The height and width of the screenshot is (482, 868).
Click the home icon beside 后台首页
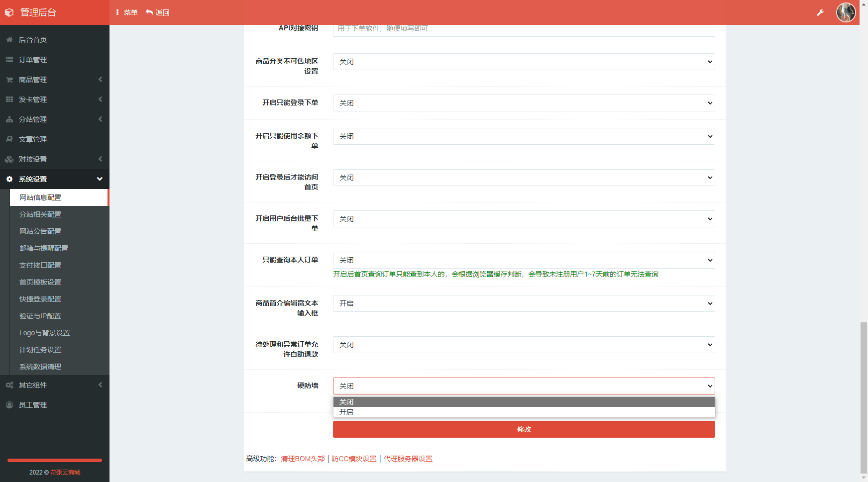coord(9,40)
